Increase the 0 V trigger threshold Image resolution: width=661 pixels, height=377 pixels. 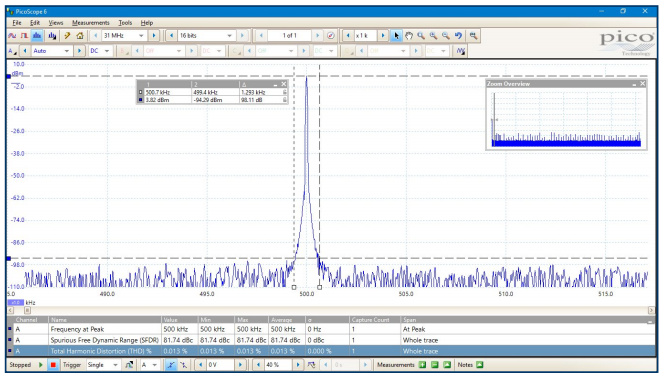(x=240, y=365)
